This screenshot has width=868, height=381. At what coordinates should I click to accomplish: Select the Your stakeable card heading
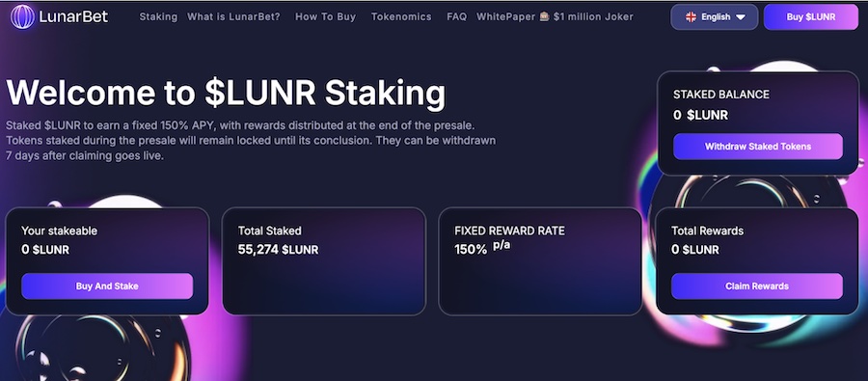tap(59, 231)
